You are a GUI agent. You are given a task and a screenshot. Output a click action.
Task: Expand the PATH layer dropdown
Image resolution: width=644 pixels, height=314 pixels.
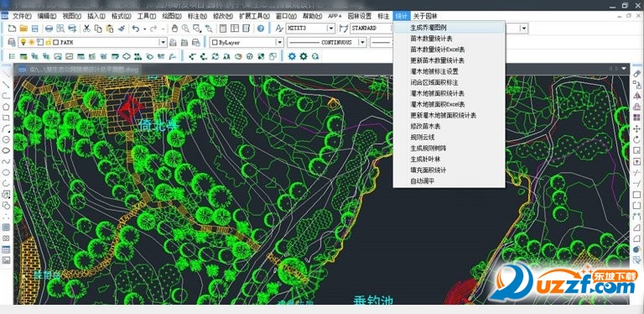(163, 42)
